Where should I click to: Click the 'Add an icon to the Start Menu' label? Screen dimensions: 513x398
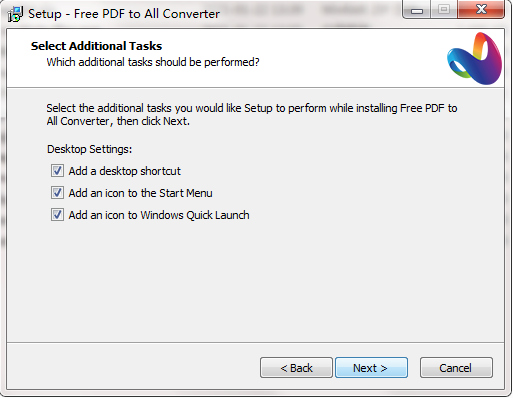click(140, 193)
